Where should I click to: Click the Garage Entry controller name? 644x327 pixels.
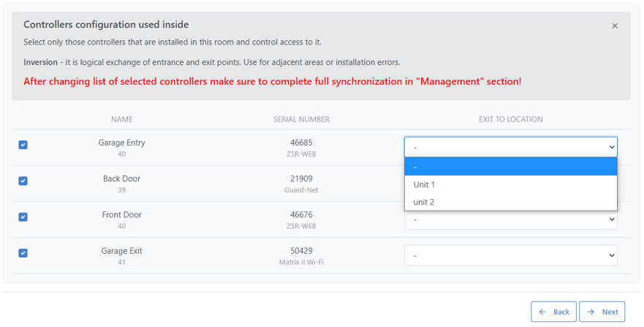click(x=121, y=143)
